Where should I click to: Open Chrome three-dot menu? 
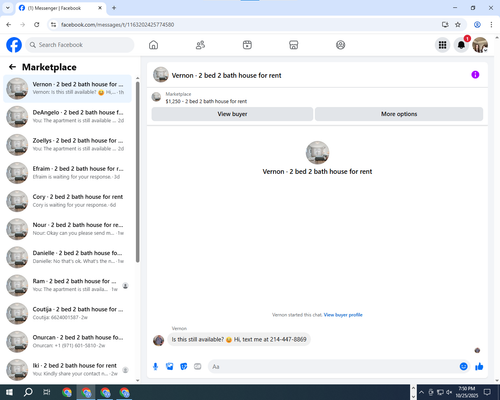pos(491,25)
